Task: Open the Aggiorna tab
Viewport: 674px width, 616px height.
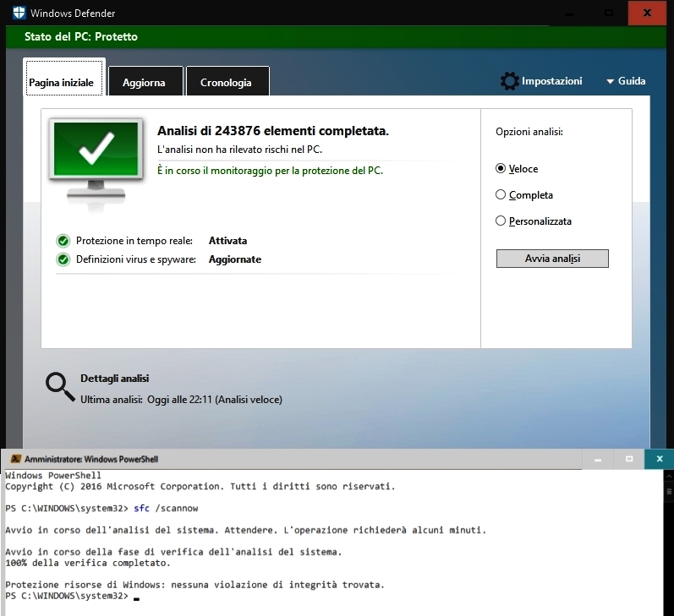Action: pos(145,81)
